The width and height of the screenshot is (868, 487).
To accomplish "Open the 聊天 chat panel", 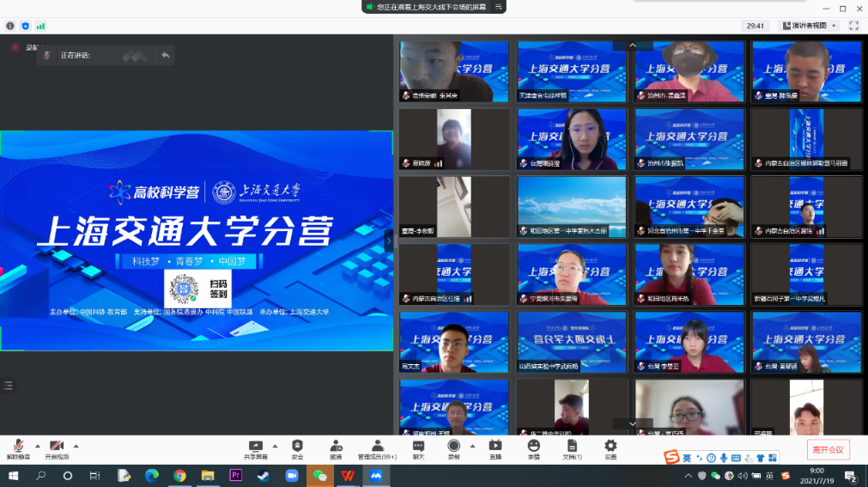I will coord(418,449).
